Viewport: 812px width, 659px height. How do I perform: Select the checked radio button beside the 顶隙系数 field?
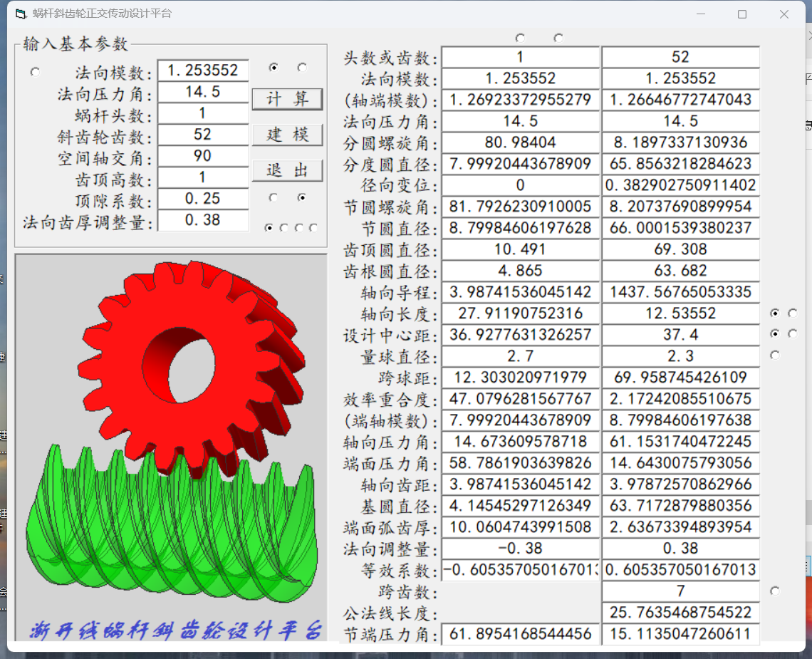pyautogui.click(x=301, y=197)
